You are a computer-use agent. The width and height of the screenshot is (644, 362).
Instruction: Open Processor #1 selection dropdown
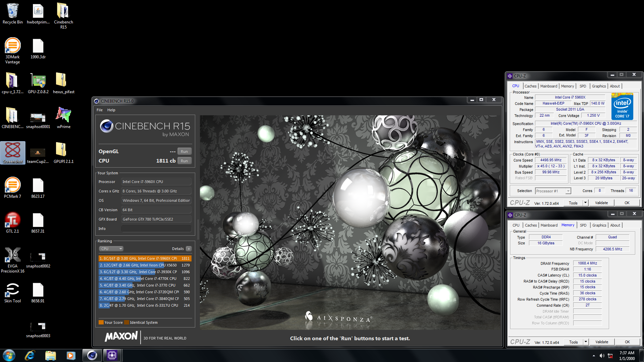553,191
